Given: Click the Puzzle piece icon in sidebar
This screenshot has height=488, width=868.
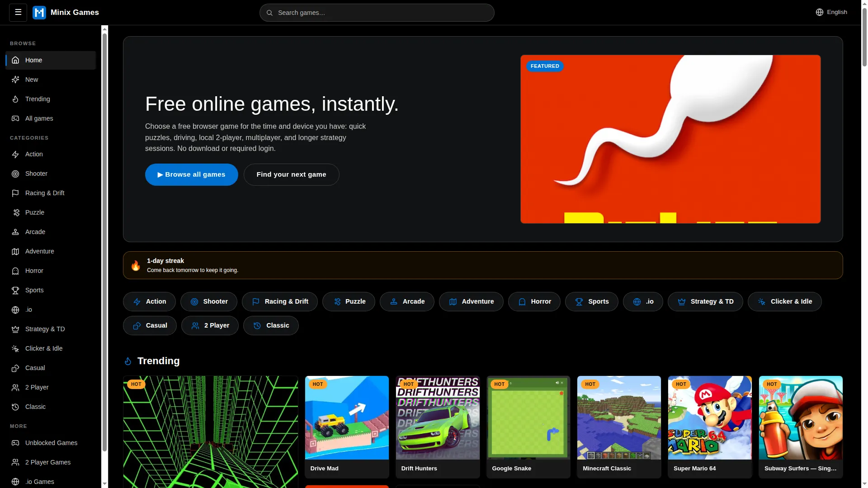Looking at the screenshot, I should [x=15, y=212].
